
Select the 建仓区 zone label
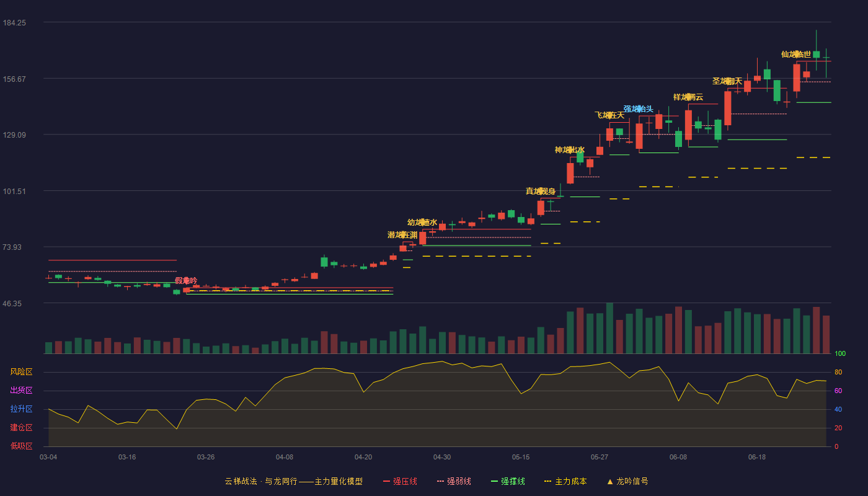pyautogui.click(x=21, y=428)
